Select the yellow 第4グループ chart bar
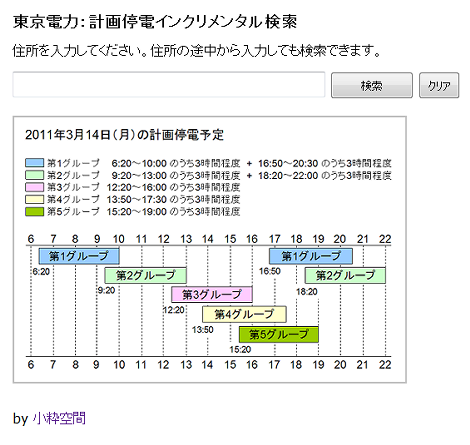Screen dimensions: 470x445 244,314
